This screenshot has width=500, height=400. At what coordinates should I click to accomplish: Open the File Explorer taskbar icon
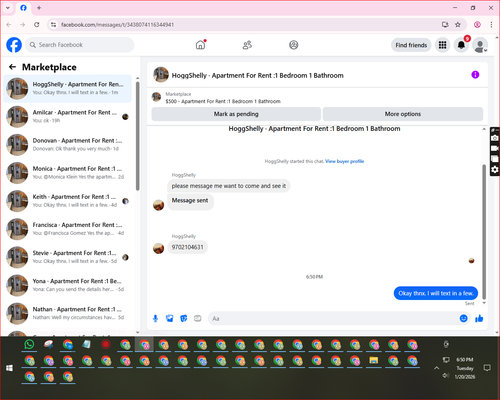[374, 360]
